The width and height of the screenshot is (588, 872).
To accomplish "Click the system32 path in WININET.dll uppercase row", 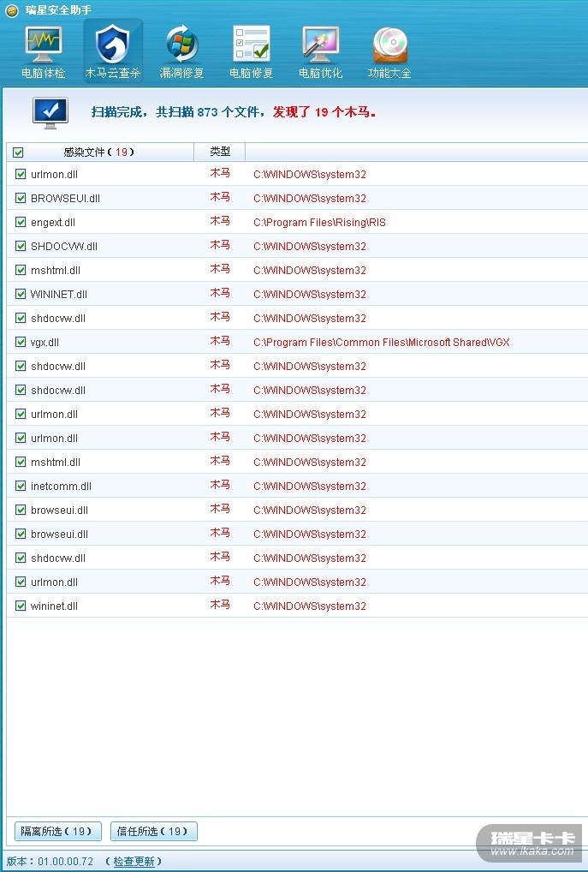I will click(x=310, y=294).
